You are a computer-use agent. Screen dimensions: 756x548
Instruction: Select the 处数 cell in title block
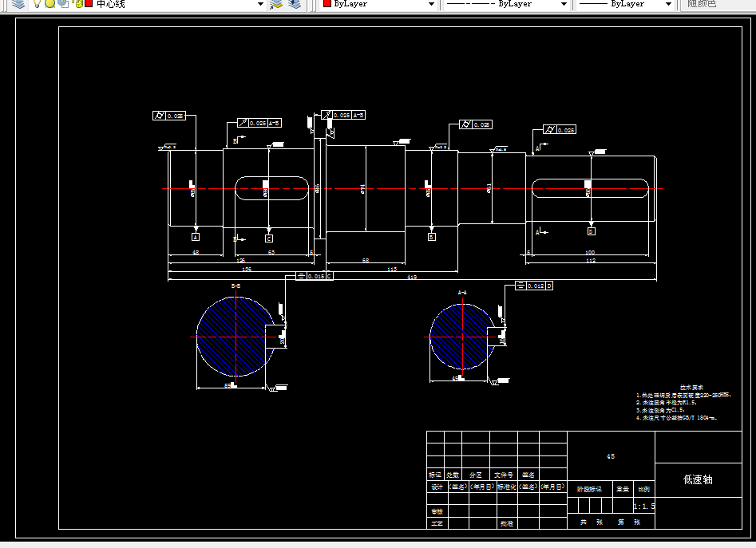click(453, 475)
